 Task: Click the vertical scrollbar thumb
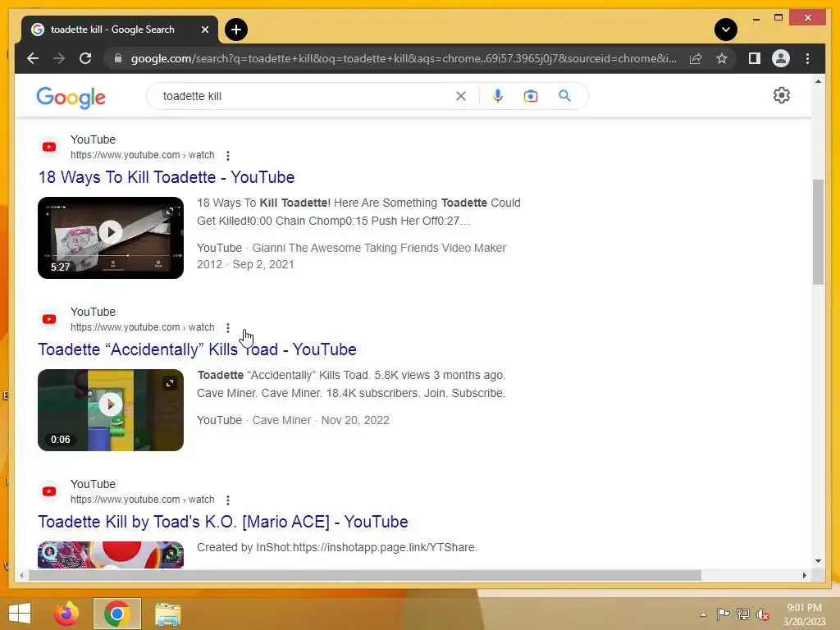(818, 232)
